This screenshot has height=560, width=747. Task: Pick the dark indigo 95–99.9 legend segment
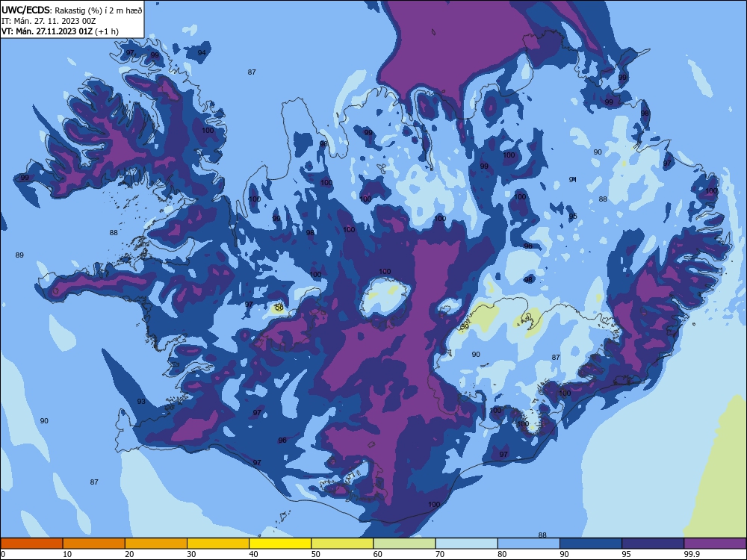pos(653,544)
